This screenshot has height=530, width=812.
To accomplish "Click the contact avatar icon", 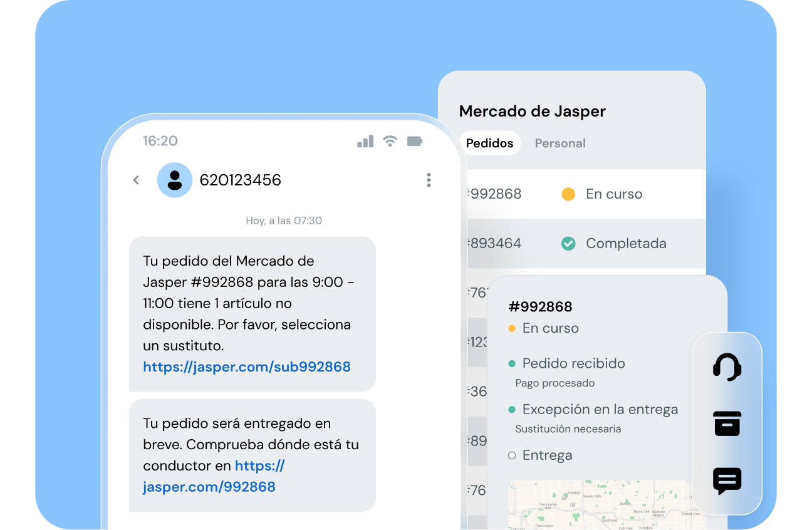I will 175,180.
